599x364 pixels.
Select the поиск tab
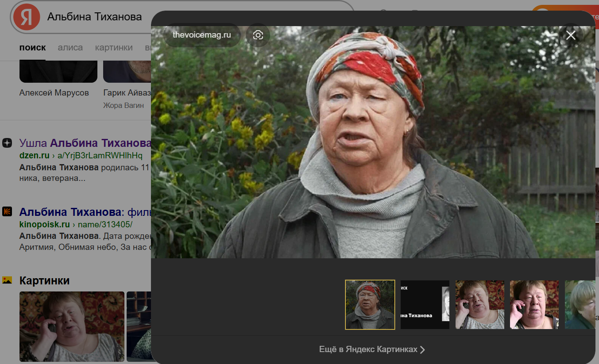coord(32,48)
